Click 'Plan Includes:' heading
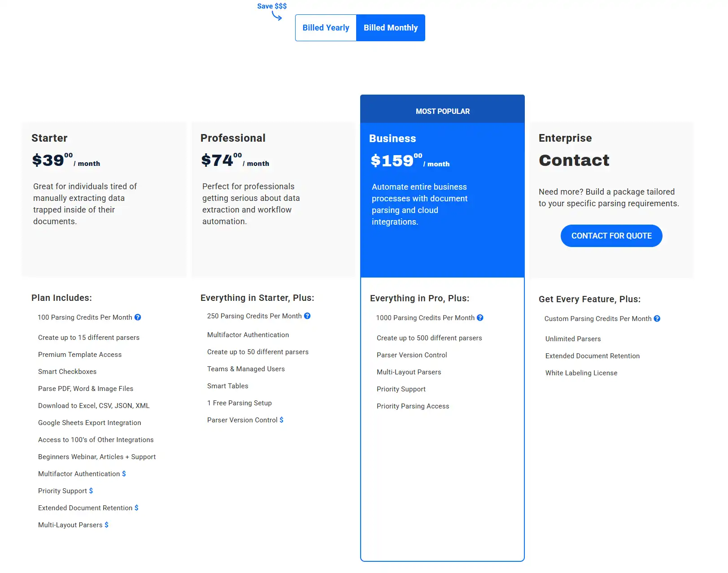This screenshot has height=573, width=728. tap(61, 298)
